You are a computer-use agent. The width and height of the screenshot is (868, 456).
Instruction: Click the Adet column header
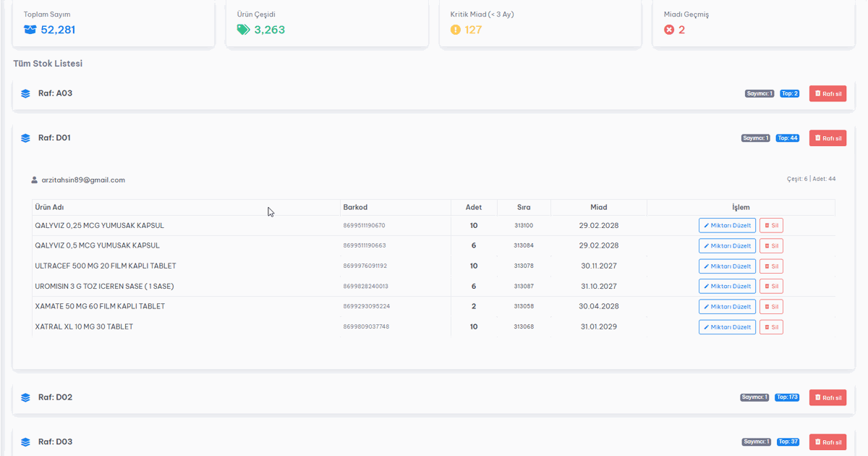[474, 207]
